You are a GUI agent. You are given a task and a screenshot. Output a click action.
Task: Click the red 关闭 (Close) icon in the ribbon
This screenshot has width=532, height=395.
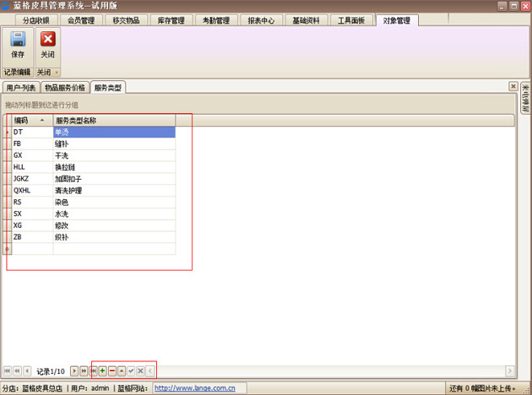point(48,44)
